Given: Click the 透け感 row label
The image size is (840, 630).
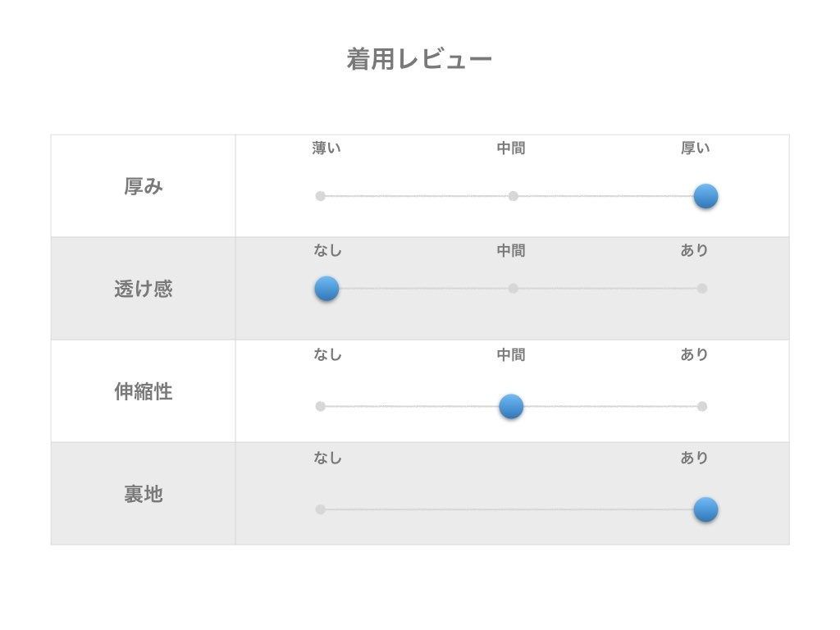Looking at the screenshot, I should click(144, 290).
